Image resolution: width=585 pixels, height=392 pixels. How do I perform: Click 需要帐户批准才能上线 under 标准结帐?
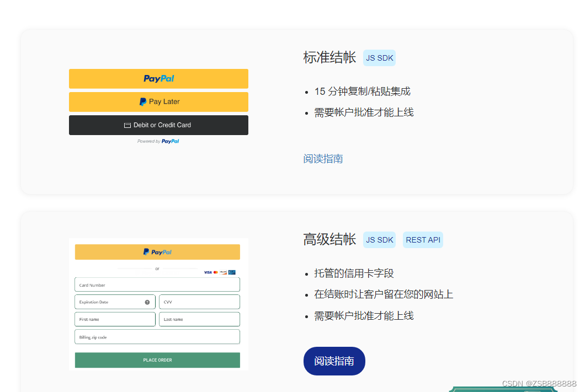tap(364, 112)
